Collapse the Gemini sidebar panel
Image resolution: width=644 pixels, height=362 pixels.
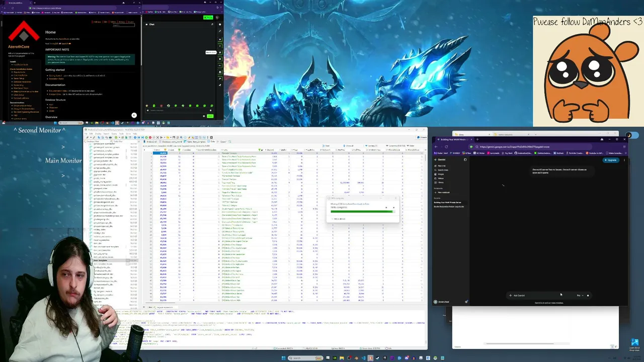click(x=465, y=160)
